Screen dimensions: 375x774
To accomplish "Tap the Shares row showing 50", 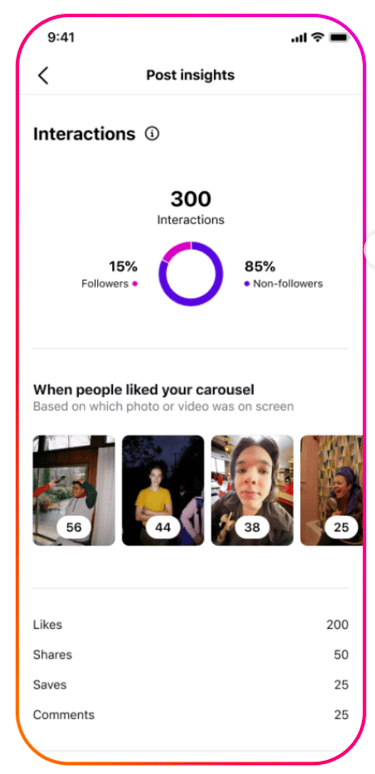I will [x=191, y=655].
